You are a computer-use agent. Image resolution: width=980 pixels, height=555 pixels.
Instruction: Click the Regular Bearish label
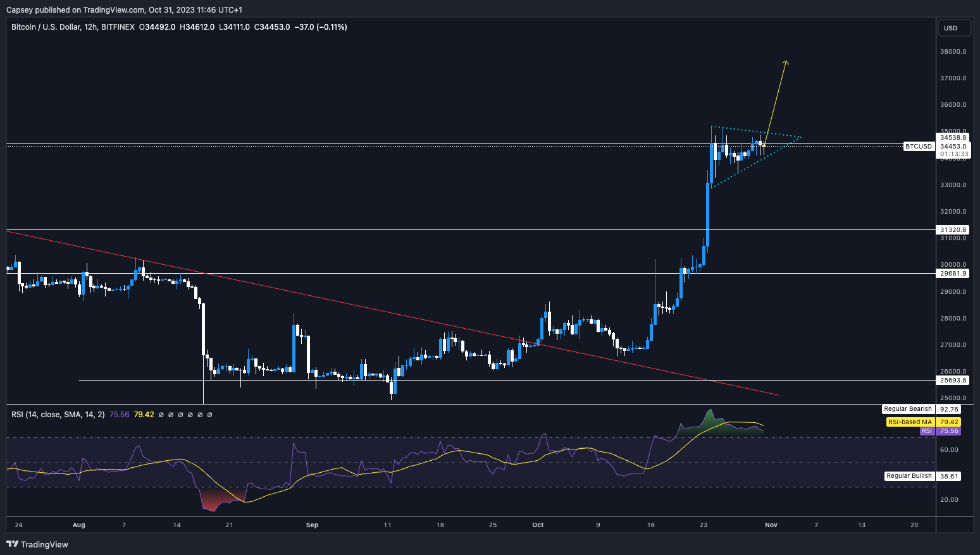point(908,409)
